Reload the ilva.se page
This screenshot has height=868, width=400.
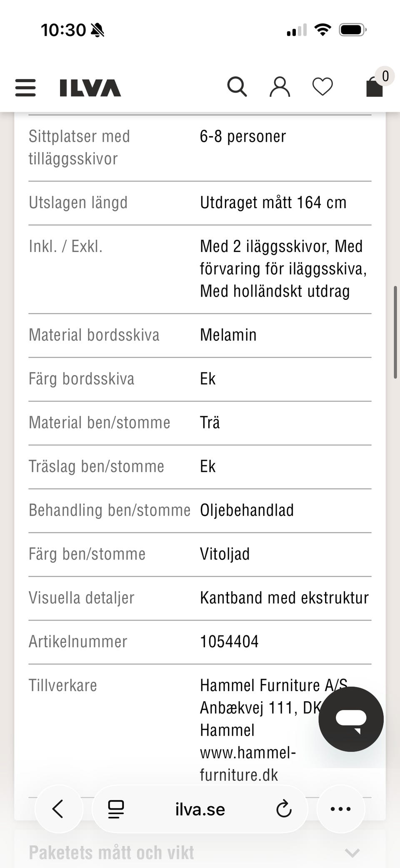(284, 809)
